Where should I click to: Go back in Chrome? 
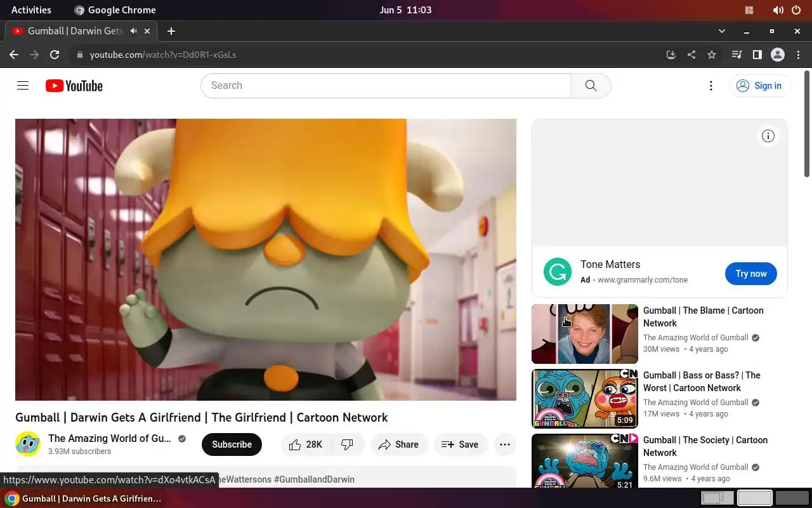14,55
